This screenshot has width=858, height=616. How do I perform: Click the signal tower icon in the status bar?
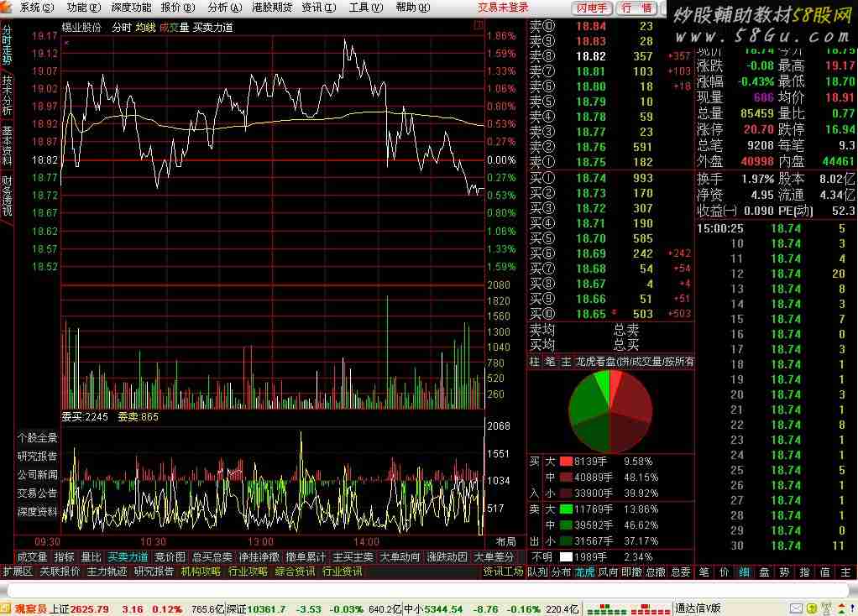(828, 608)
